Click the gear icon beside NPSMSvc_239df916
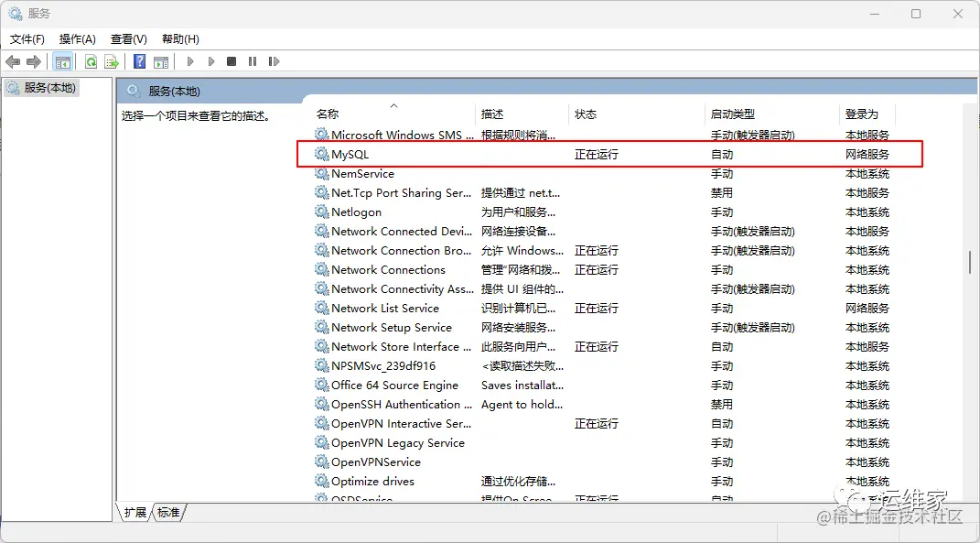This screenshot has width=980, height=543. pos(322,365)
